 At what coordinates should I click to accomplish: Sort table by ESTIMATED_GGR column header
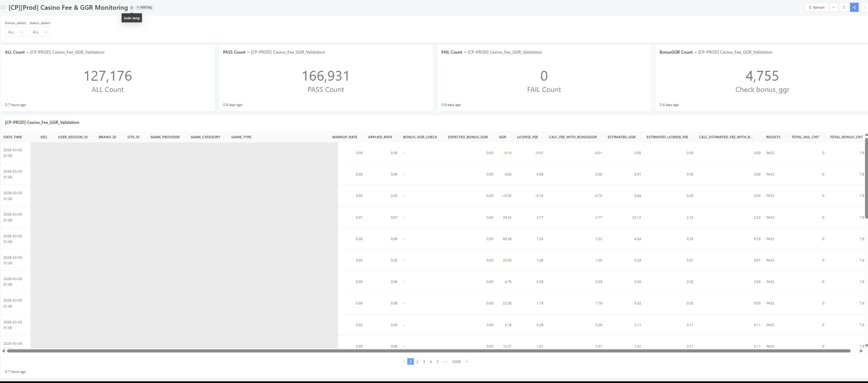622,137
